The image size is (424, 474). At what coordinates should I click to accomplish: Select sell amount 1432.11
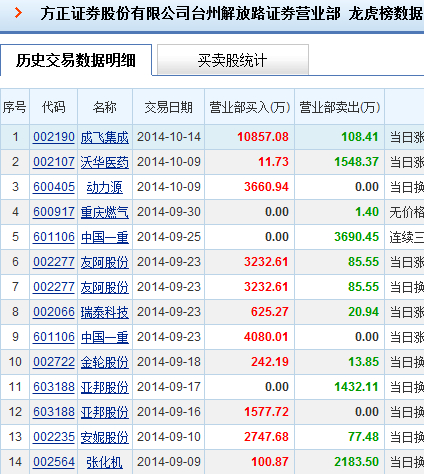(356, 387)
